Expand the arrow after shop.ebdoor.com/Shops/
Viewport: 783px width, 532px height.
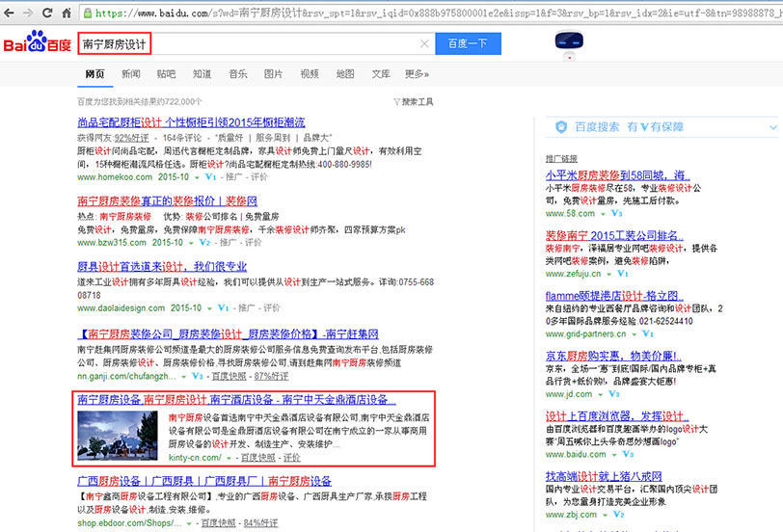(189, 523)
